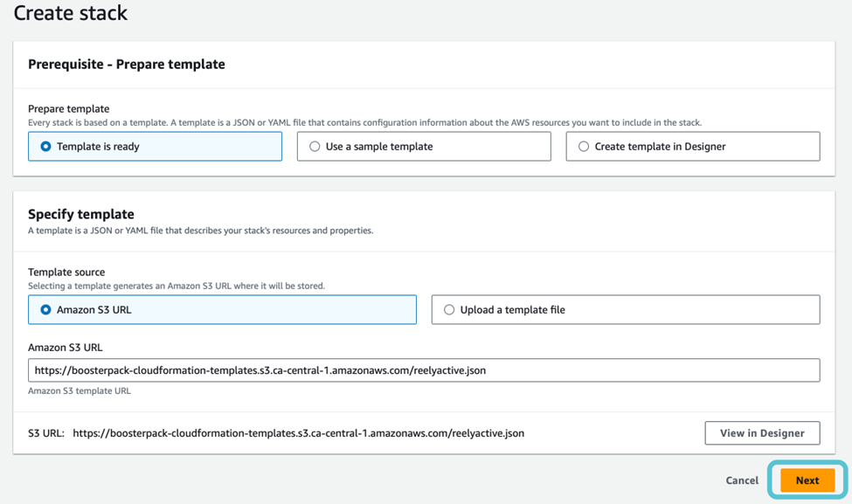Click the "describes your stack's resources" description text
The height and width of the screenshot is (504, 852).
200,231
